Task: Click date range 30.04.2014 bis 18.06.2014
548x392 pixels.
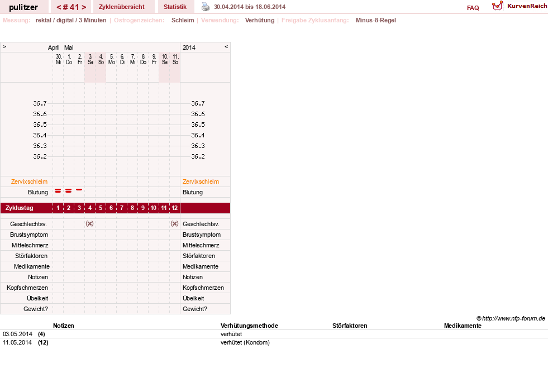Action: pos(250,7)
